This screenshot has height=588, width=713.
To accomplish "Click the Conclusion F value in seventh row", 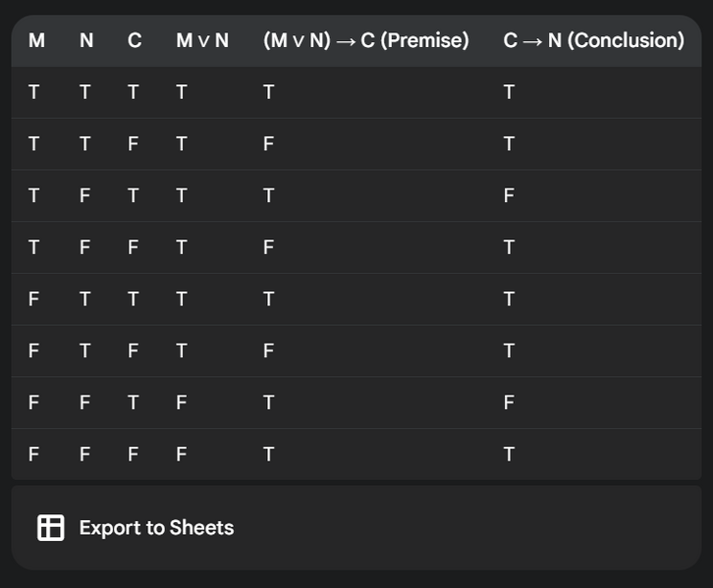I will 509,402.
